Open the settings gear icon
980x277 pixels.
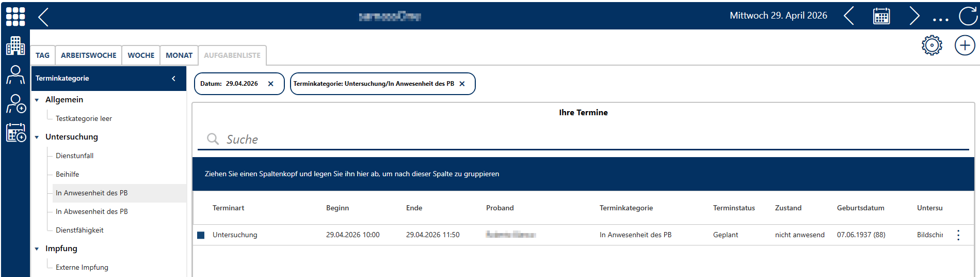pyautogui.click(x=932, y=45)
